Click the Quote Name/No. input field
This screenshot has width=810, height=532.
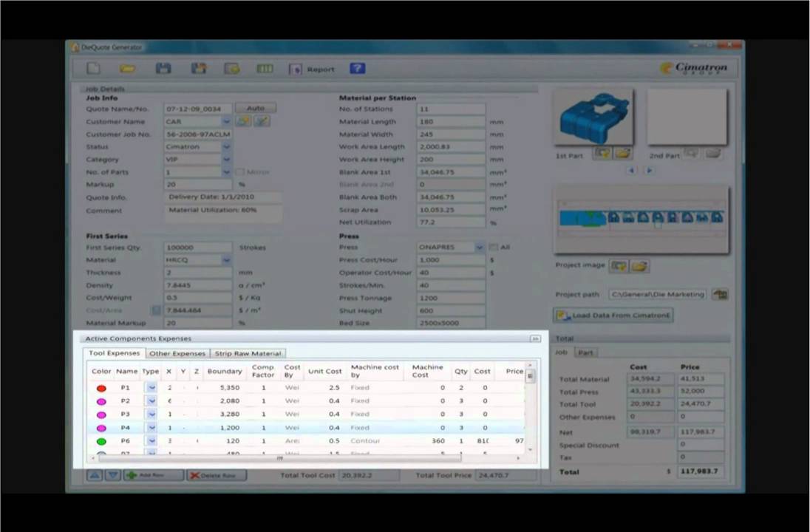point(198,109)
